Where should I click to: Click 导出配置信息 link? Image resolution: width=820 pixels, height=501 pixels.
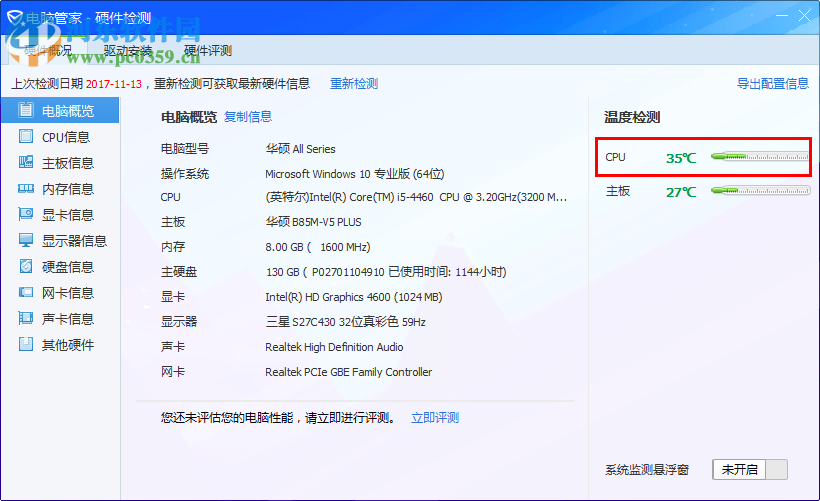click(x=773, y=84)
